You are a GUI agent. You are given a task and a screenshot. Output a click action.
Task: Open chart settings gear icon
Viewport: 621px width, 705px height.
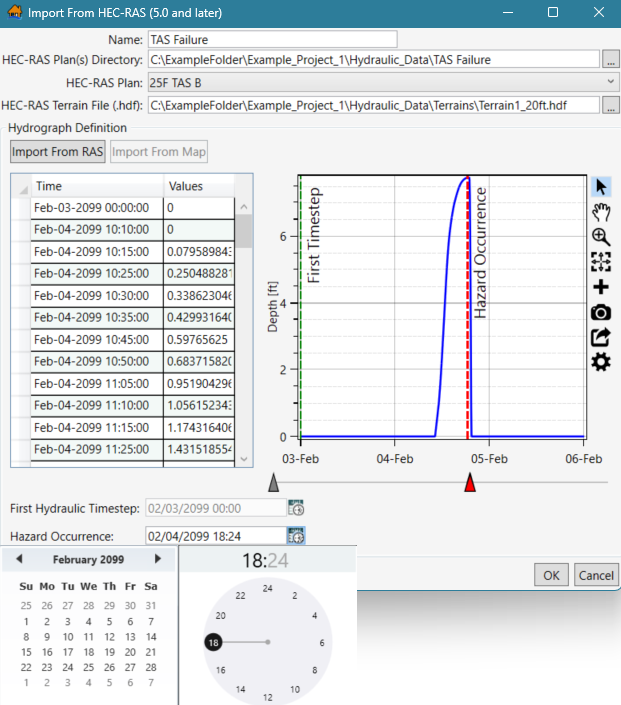[601, 362]
